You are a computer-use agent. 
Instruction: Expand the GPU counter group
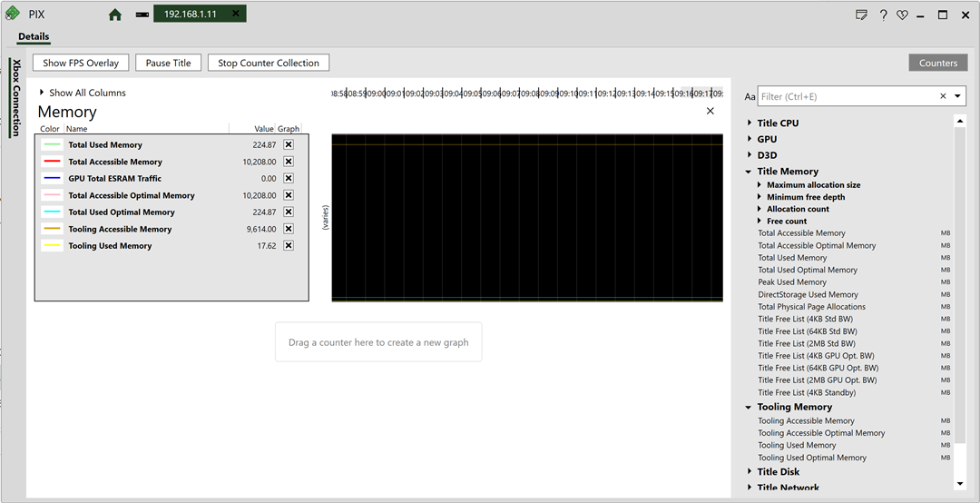pos(750,139)
